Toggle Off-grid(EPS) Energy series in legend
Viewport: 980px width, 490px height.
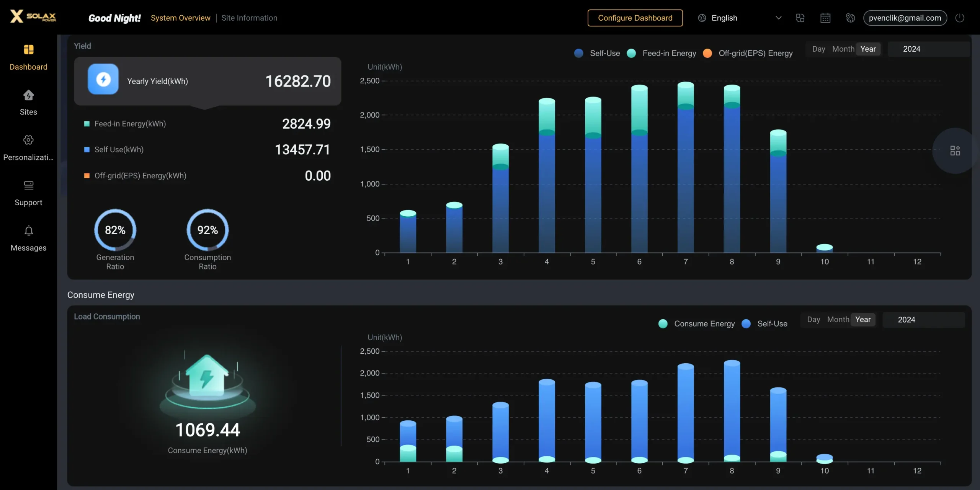click(x=748, y=53)
